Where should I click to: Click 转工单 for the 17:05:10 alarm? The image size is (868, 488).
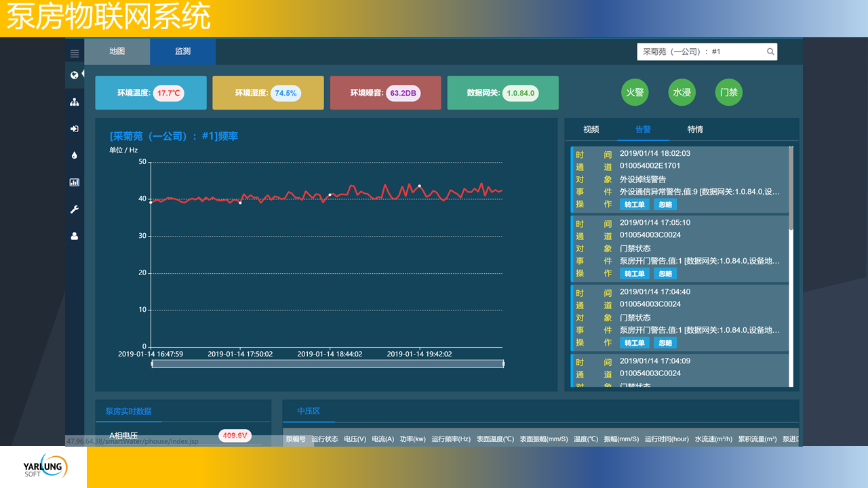(x=635, y=274)
